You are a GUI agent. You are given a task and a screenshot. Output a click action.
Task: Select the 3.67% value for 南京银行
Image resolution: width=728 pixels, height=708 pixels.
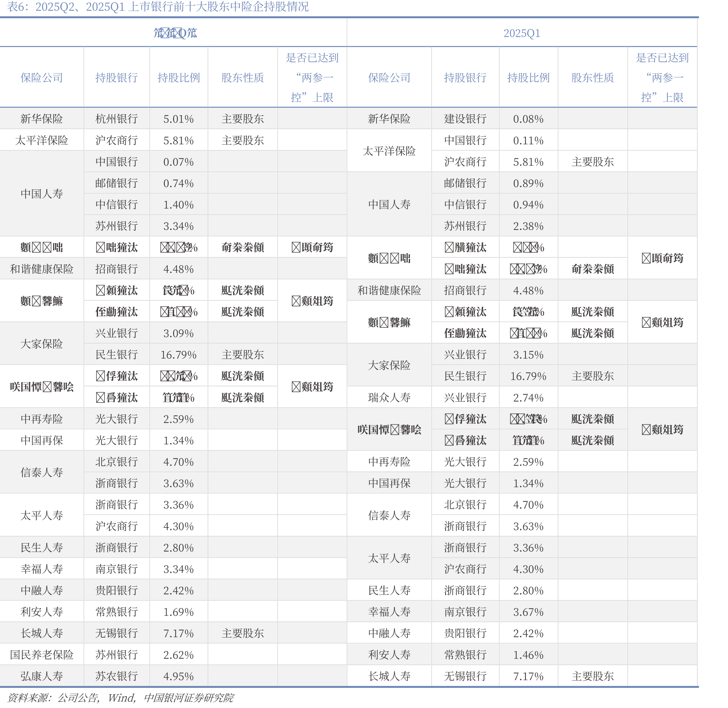[528, 612]
